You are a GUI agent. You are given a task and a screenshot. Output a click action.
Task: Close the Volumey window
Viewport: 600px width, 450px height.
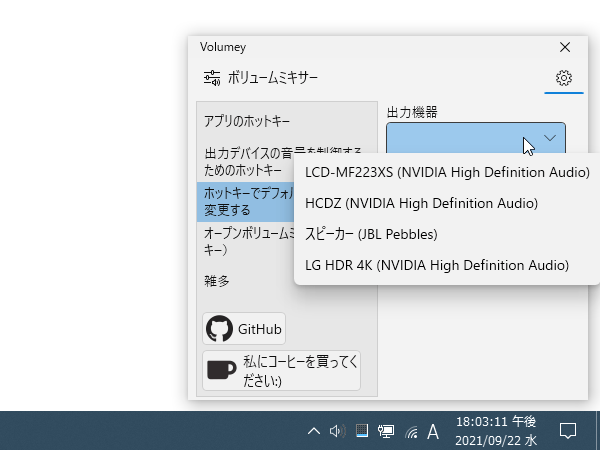pyautogui.click(x=565, y=47)
